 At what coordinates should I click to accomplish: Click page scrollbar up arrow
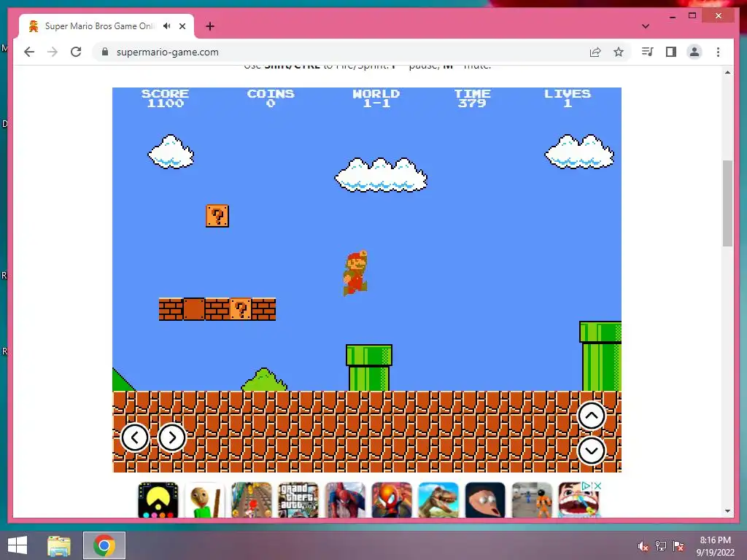[727, 72]
